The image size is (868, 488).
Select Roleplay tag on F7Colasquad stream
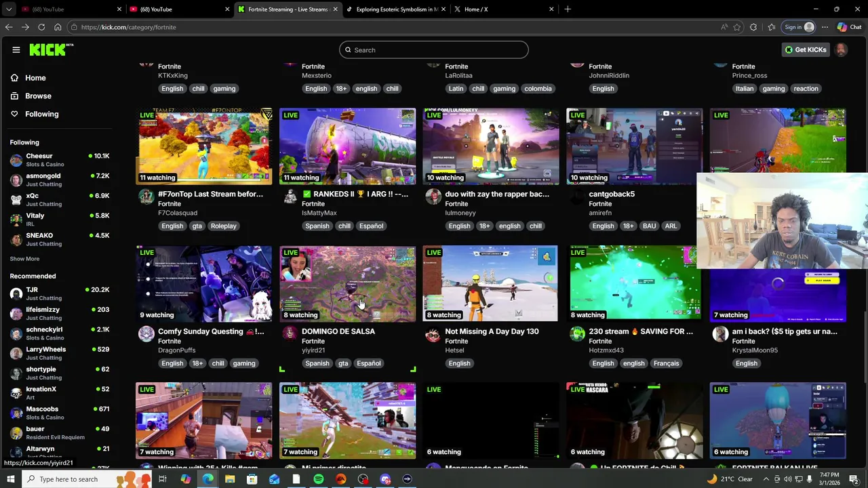click(x=223, y=226)
